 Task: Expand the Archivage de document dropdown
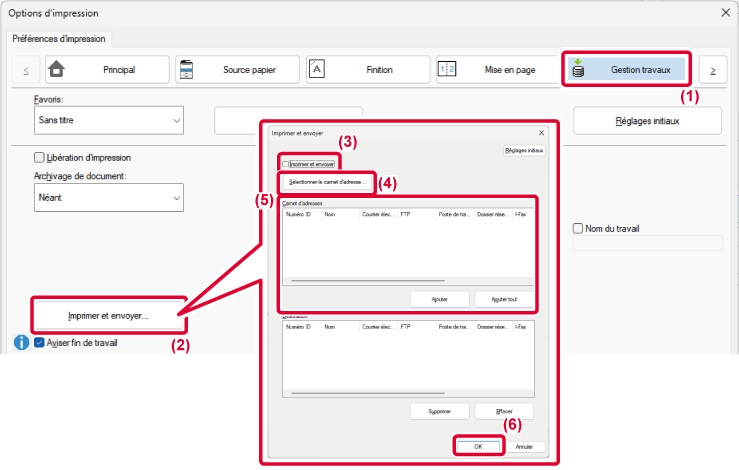click(x=109, y=197)
